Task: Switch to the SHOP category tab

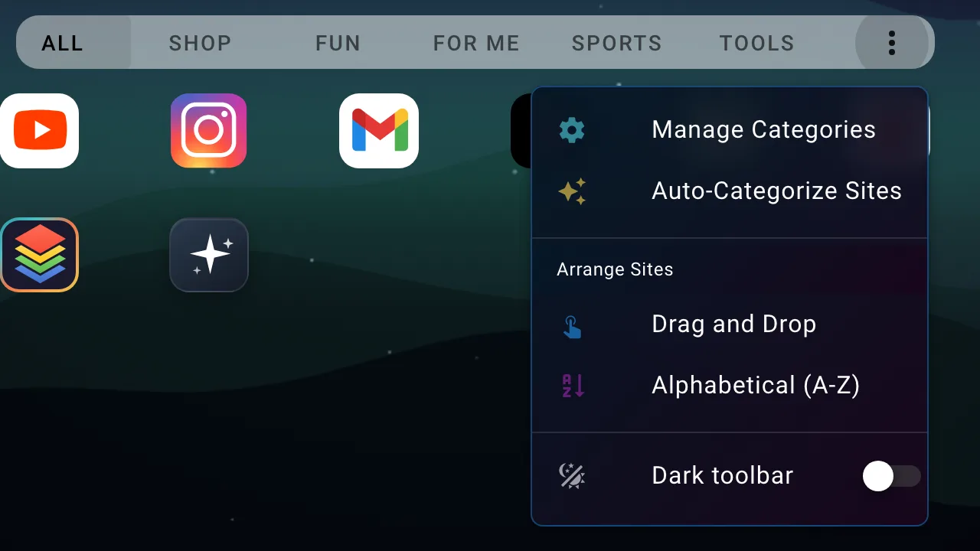Action: coord(200,43)
